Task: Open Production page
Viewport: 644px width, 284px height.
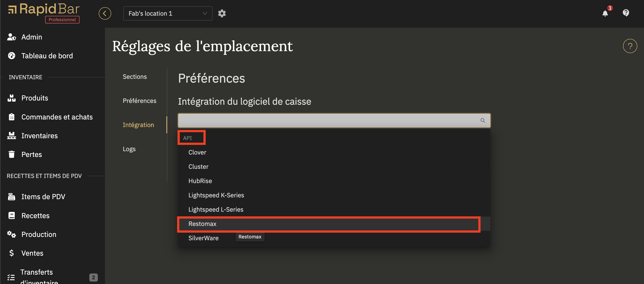Action: point(39,234)
